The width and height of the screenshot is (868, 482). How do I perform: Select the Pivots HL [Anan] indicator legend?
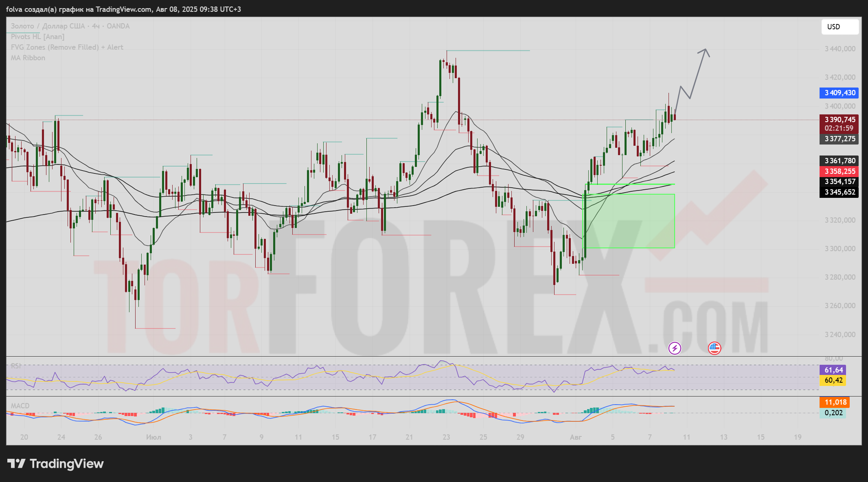point(37,37)
